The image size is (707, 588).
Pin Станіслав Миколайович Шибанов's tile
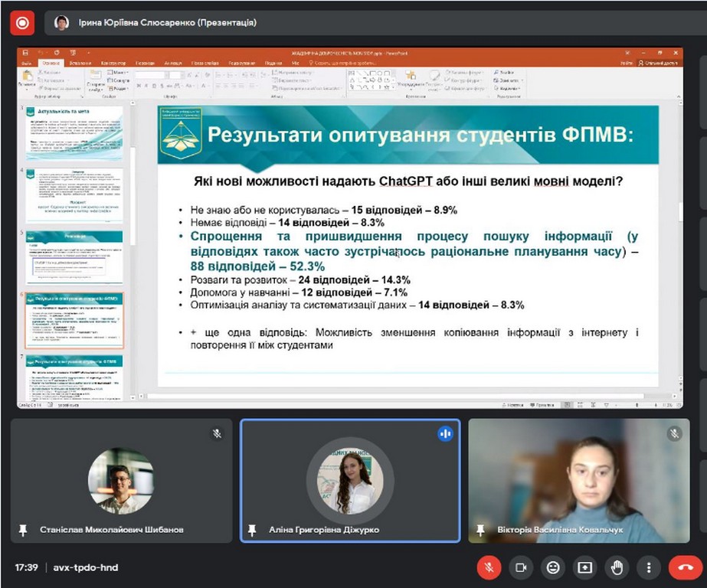click(x=22, y=530)
